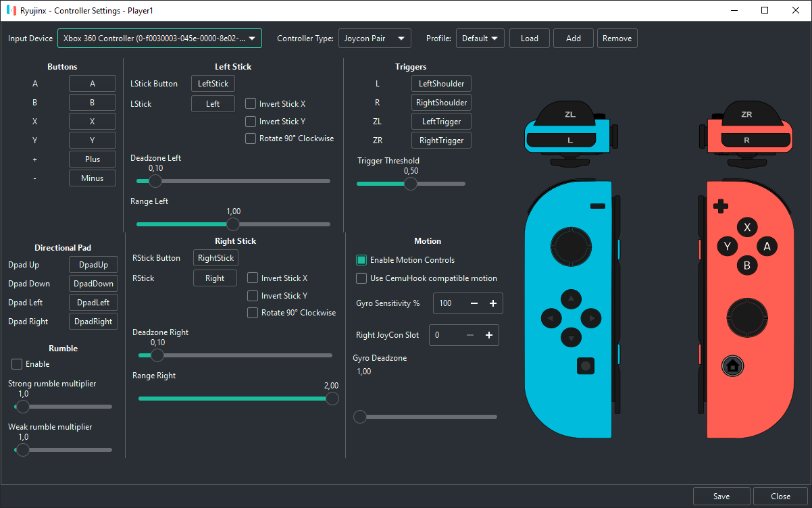Click the capture button on blue Joy-Con
Image resolution: width=812 pixels, height=508 pixels.
point(585,366)
